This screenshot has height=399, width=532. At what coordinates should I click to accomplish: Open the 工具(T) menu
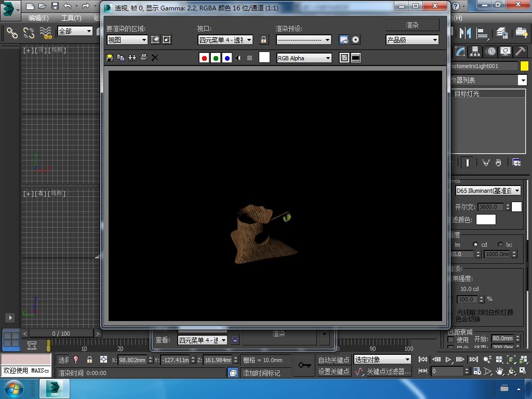(x=71, y=18)
